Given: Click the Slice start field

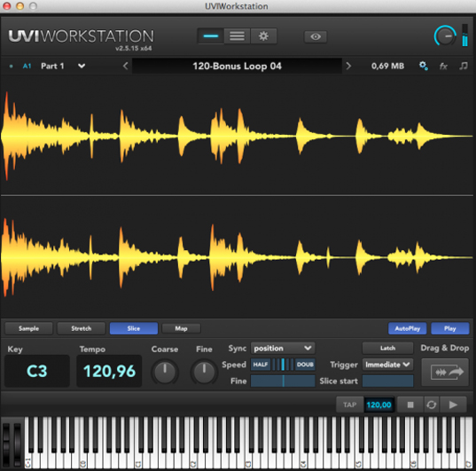Looking at the screenshot, I should coord(387,381).
